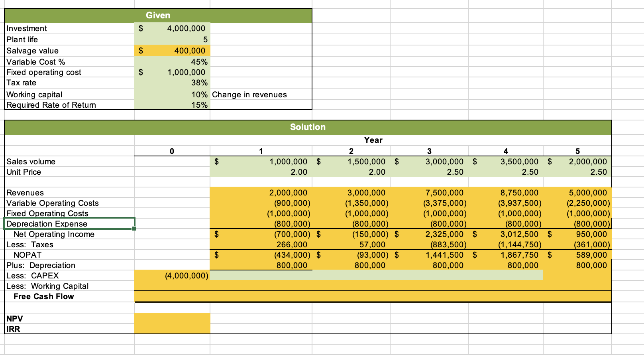Select the green 'Given' header
The height and width of the screenshot is (355, 644).
[158, 16]
